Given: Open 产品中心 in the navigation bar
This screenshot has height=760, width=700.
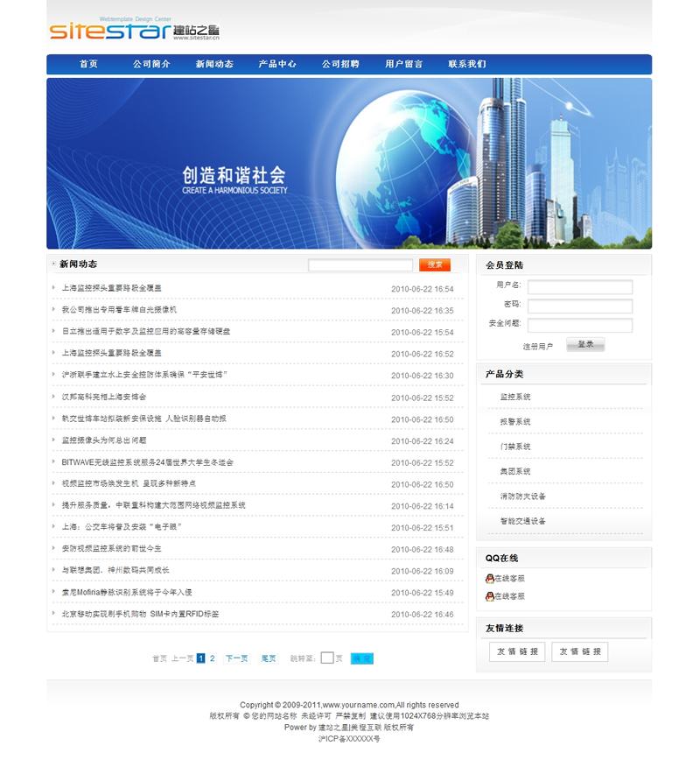Looking at the screenshot, I should [x=277, y=65].
